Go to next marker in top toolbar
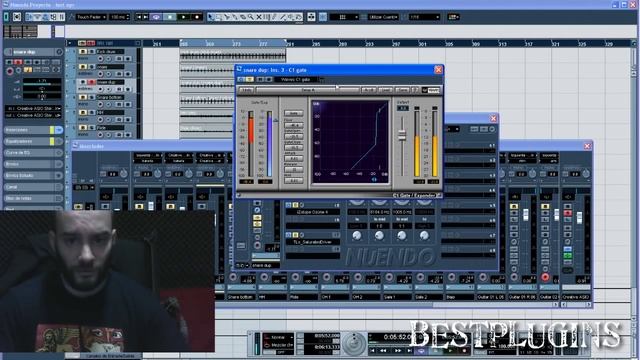 coord(145,17)
